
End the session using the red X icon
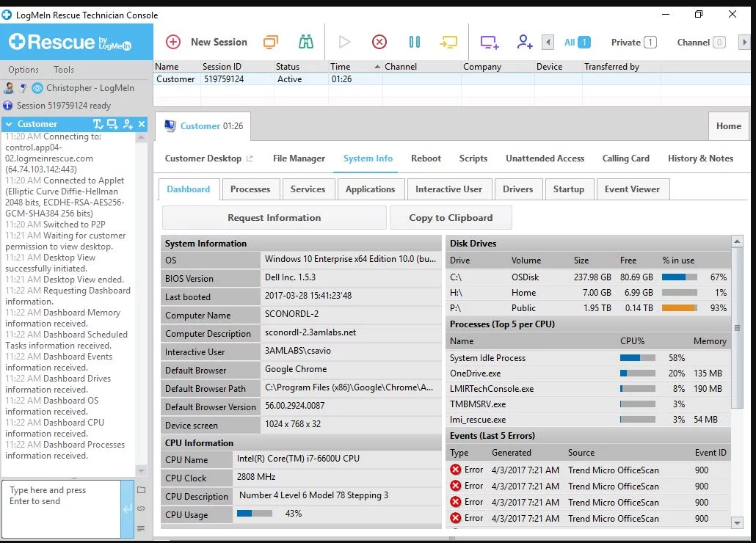(x=379, y=42)
